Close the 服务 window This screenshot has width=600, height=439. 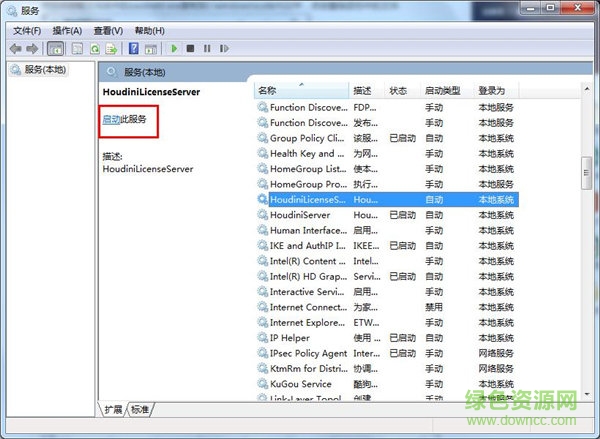coord(577,7)
